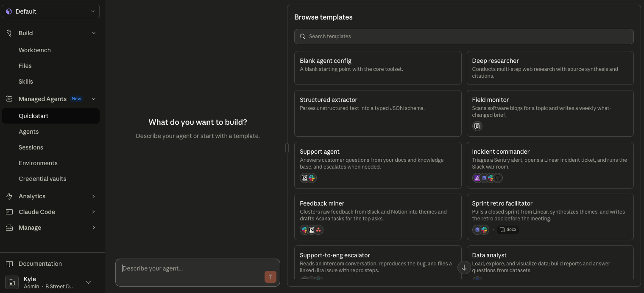Click the Claude Code terminal icon

click(x=9, y=212)
